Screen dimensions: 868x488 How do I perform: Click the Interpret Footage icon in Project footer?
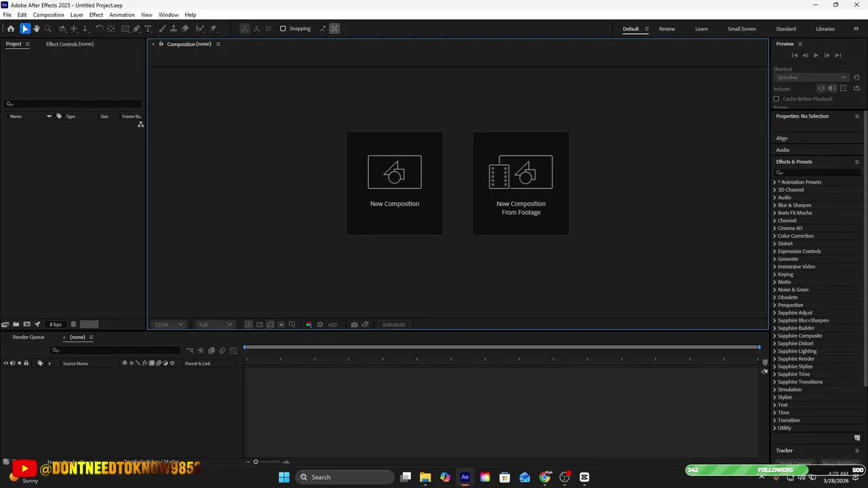tap(5, 324)
